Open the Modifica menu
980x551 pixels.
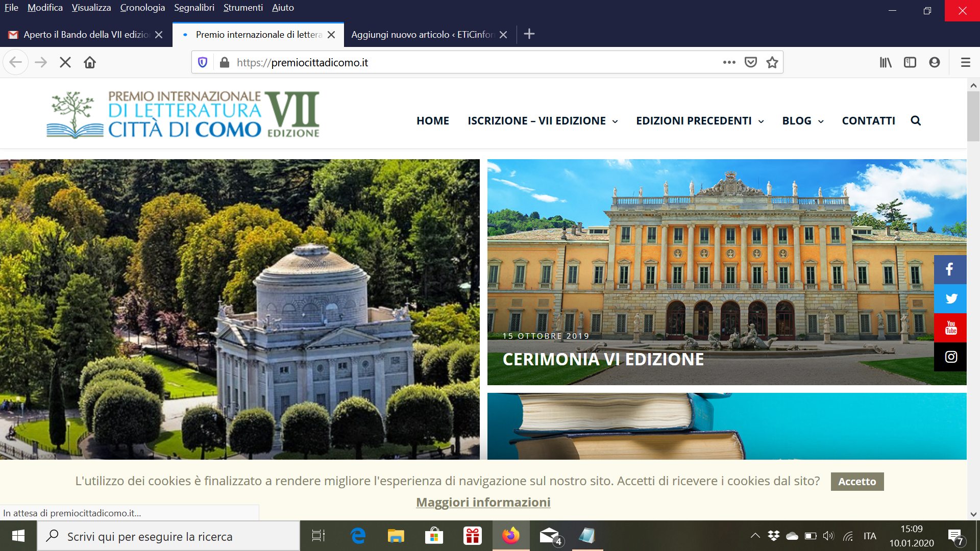45,8
